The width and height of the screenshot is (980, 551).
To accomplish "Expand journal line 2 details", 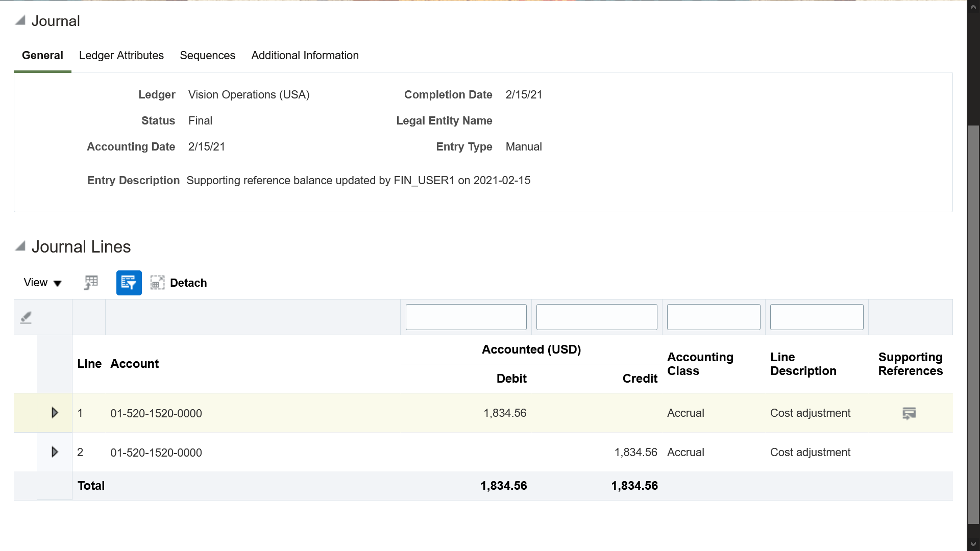I will pos(55,452).
